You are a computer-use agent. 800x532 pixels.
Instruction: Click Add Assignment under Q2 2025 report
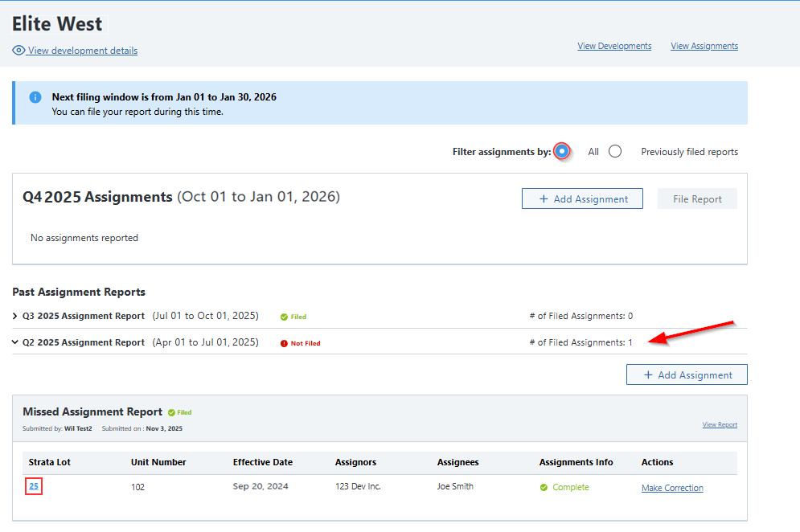pos(687,374)
